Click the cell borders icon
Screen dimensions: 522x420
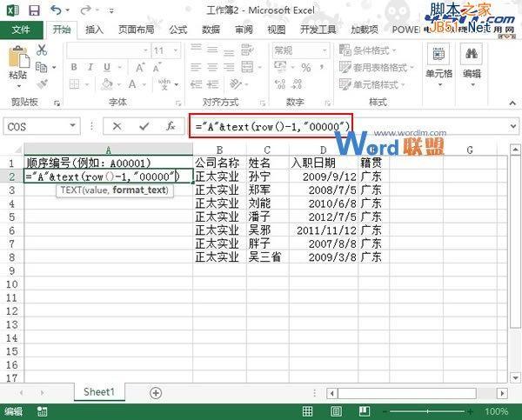[x=74, y=84]
